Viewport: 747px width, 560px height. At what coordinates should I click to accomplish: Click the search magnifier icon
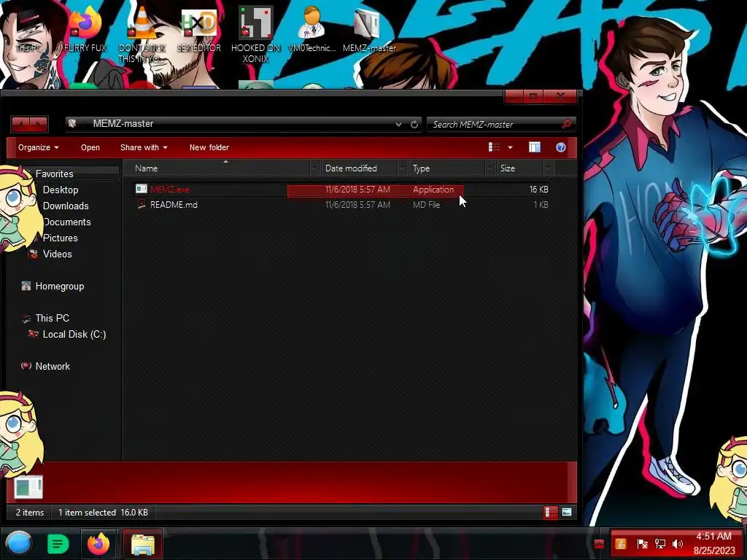566,124
